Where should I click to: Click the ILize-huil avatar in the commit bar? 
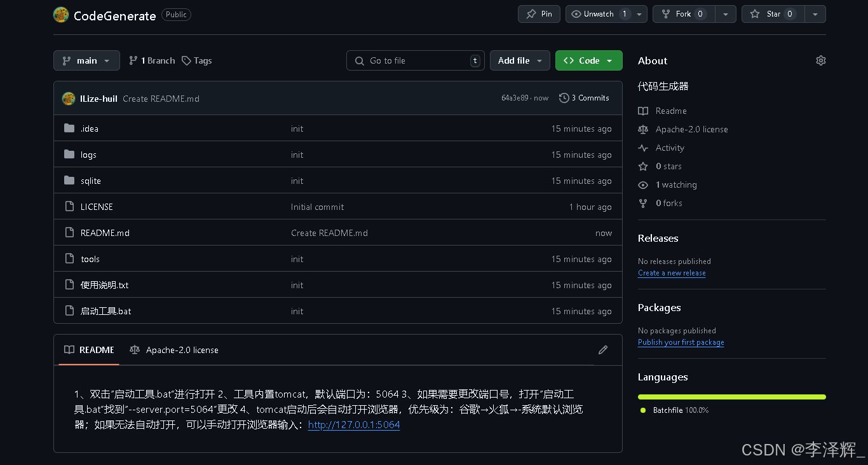68,98
